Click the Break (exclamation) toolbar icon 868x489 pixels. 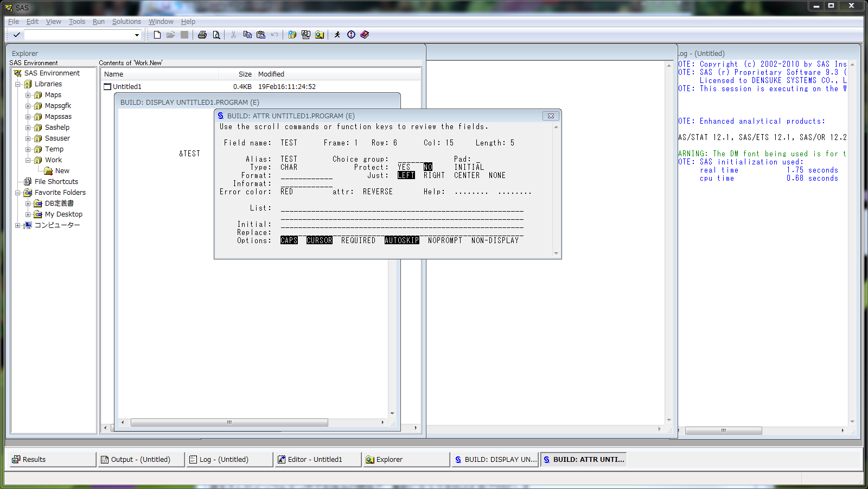pyautogui.click(x=350, y=34)
